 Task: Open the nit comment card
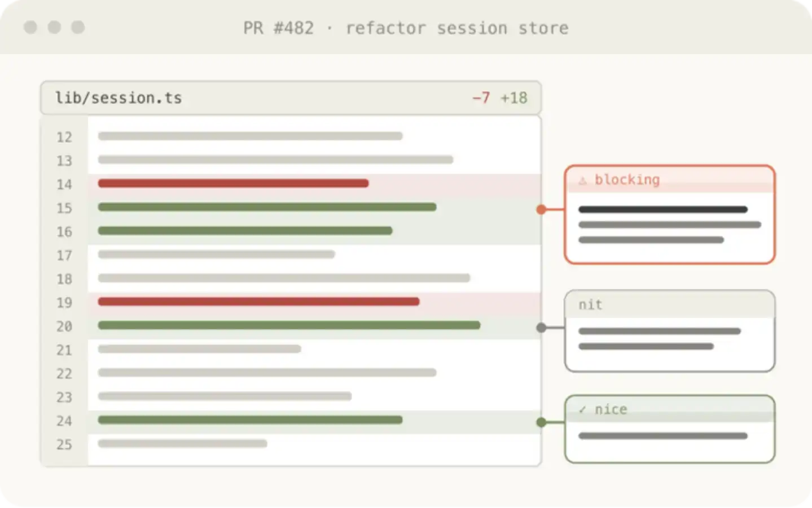(670, 331)
